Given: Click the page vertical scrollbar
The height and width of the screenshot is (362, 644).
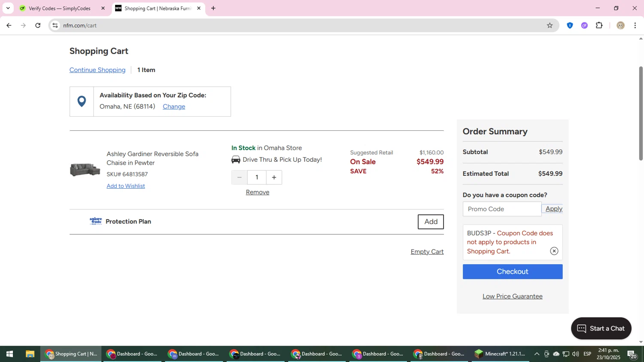Looking at the screenshot, I should (641, 114).
